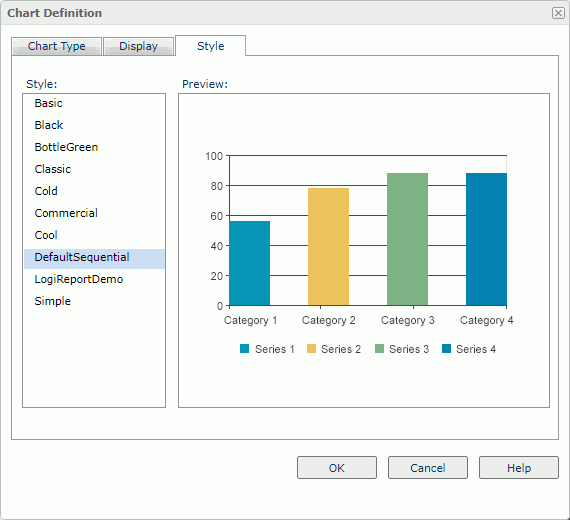
Task: Click the Category 4 axis label
Action: tap(486, 320)
